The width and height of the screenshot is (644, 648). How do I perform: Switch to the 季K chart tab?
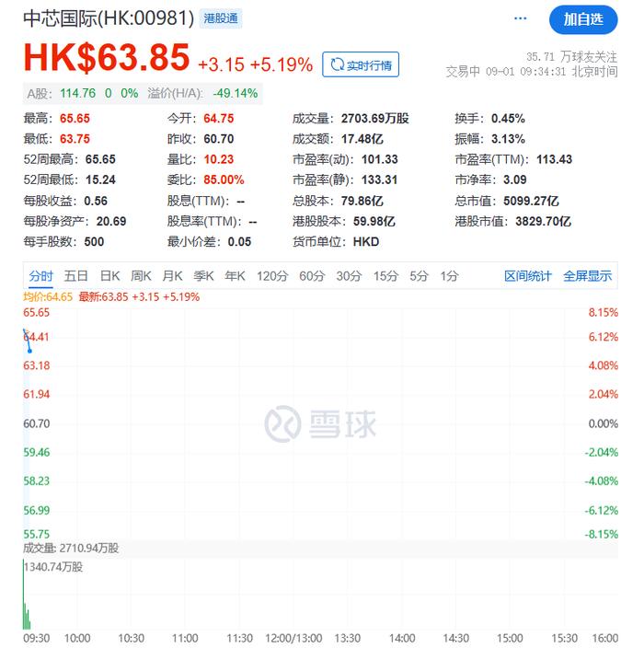(203, 275)
